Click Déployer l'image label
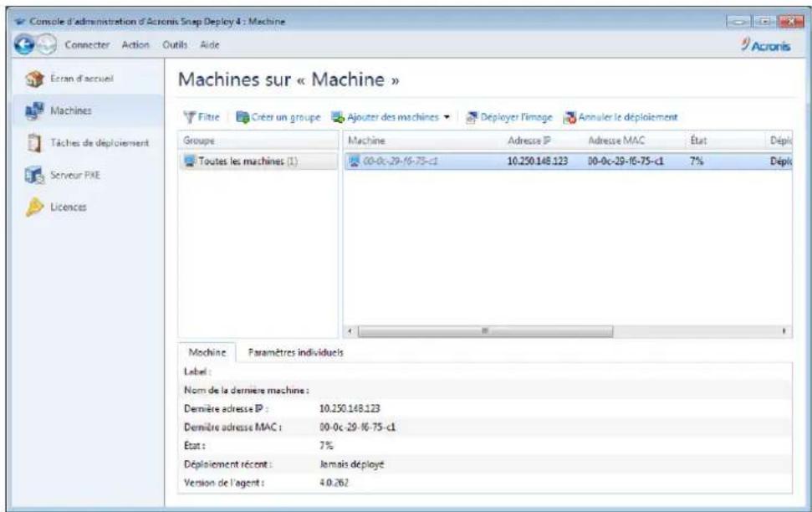 [516, 118]
